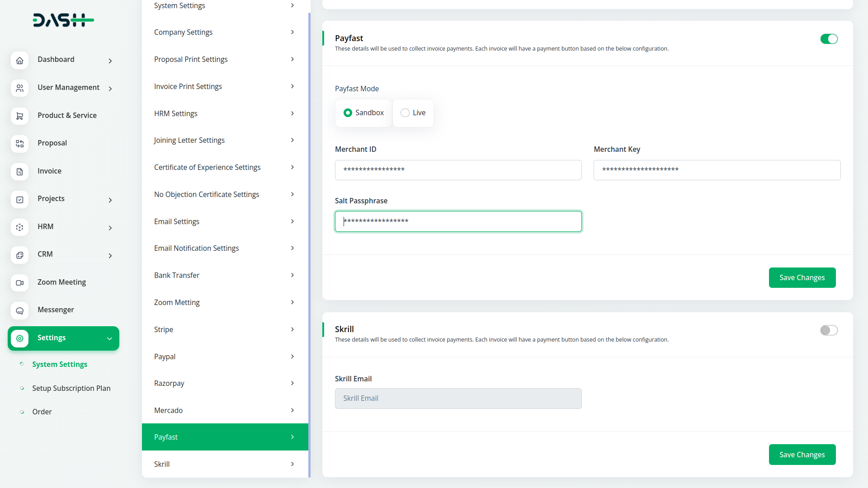The width and height of the screenshot is (868, 488).
Task: Click the Product & Service cart icon
Action: (x=19, y=116)
